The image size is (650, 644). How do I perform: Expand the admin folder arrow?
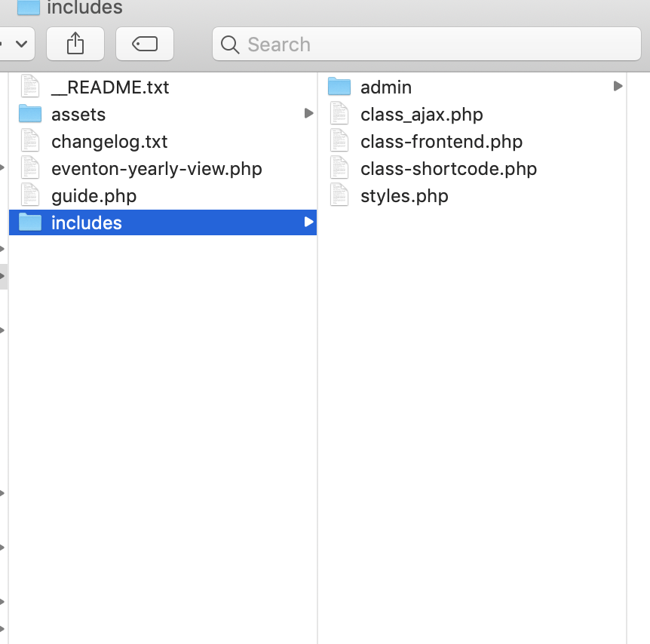coord(618,86)
